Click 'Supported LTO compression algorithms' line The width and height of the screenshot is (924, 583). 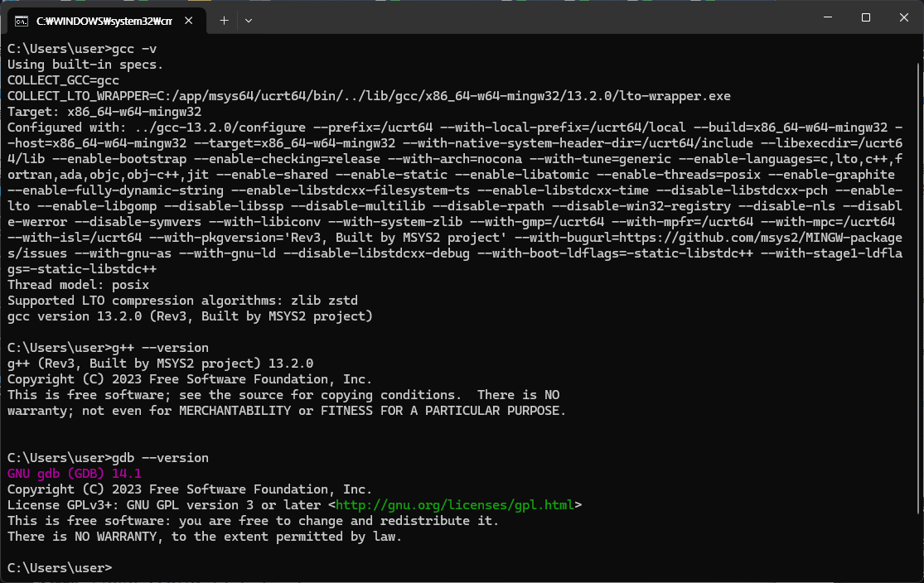coord(182,301)
